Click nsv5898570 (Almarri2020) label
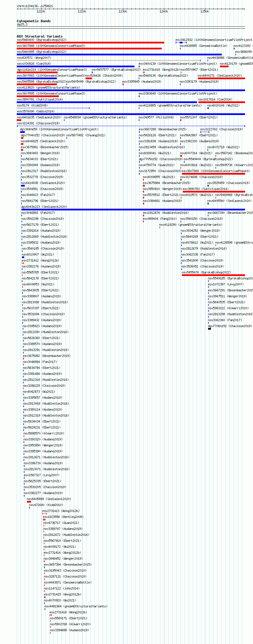This screenshot has height=644, width=253. coord(43,433)
